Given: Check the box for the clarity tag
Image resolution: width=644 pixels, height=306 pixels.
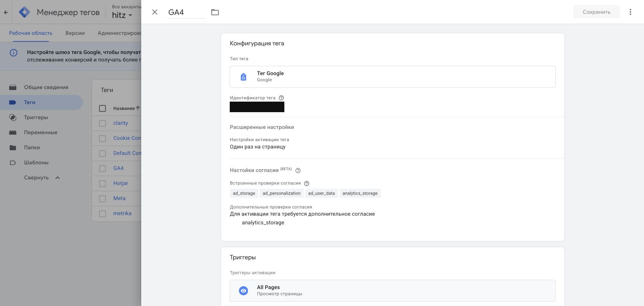Looking at the screenshot, I should click(x=102, y=123).
